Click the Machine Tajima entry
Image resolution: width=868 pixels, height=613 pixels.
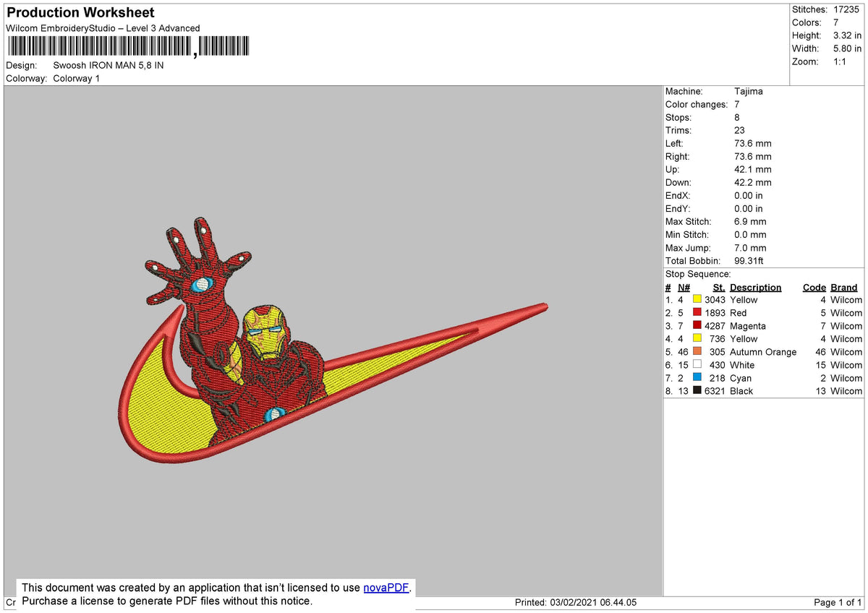click(x=749, y=91)
